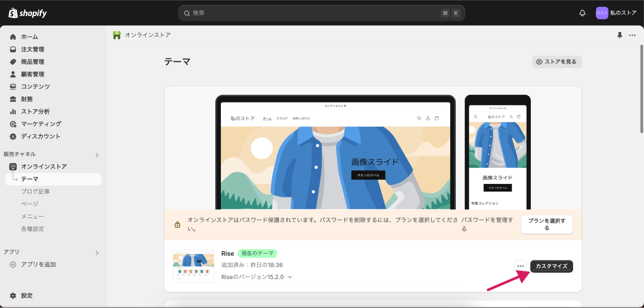Screen dimensions: 644x308
Task: Expand the アプリ section chevron
Action: 97,253
